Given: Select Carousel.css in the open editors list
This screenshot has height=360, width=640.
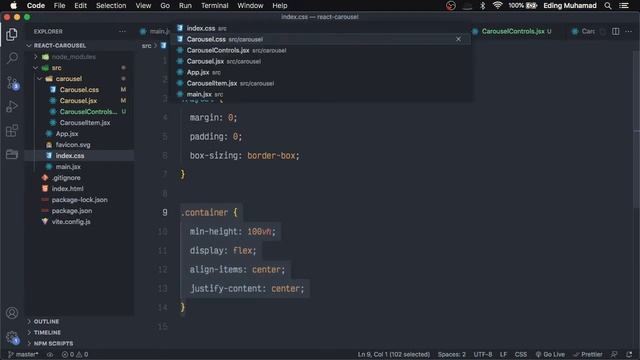Looking at the screenshot, I should [x=320, y=39].
